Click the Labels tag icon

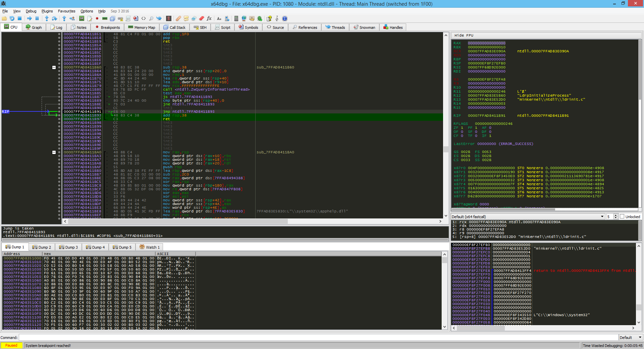click(x=194, y=18)
